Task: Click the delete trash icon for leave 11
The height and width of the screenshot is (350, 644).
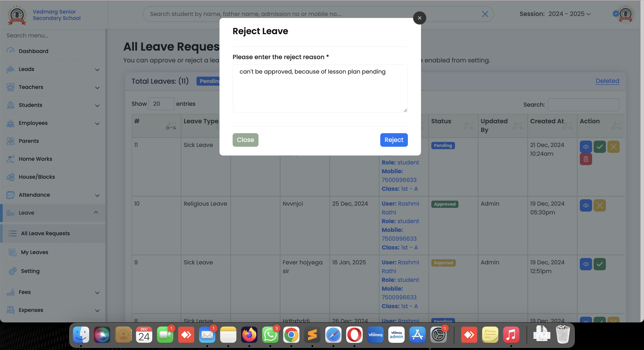Action: (586, 159)
